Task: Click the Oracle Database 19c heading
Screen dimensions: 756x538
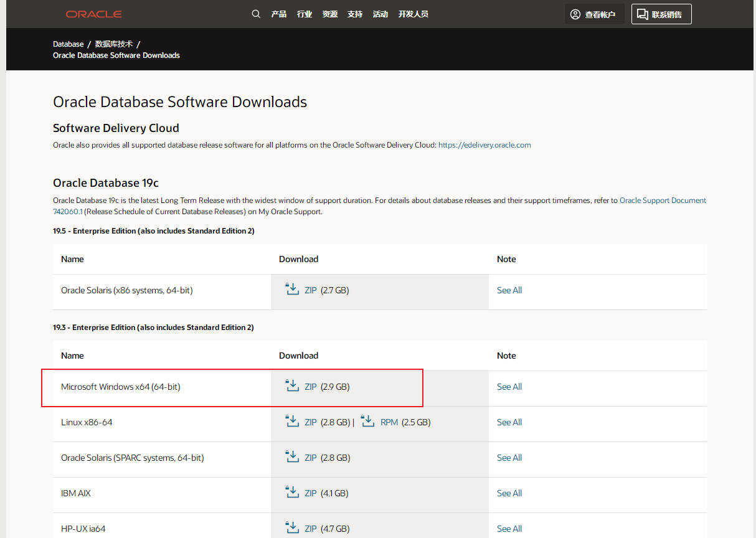Action: tap(106, 183)
